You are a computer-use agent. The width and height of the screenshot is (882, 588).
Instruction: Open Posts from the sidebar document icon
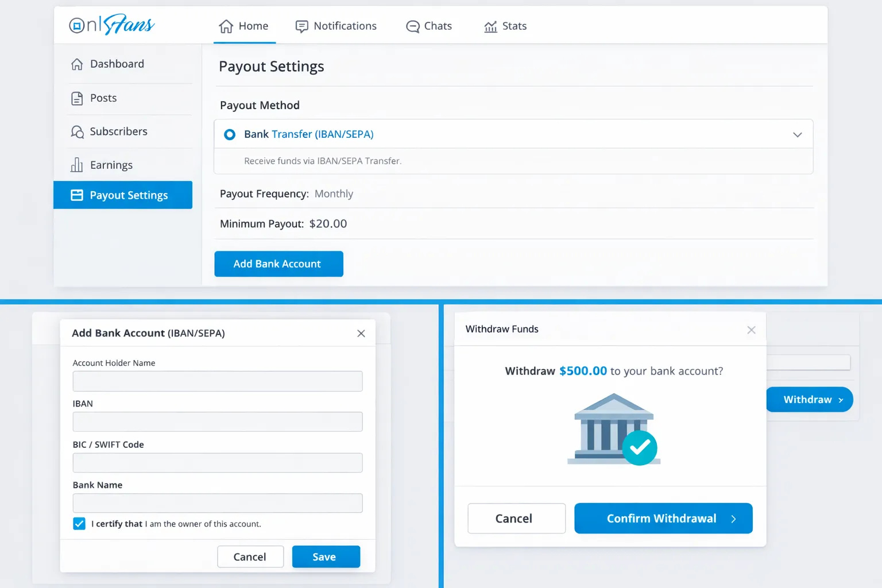coord(77,98)
